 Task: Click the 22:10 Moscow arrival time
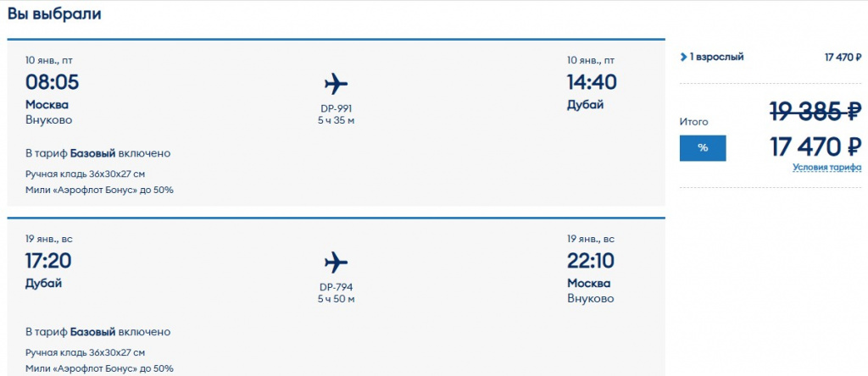click(592, 261)
